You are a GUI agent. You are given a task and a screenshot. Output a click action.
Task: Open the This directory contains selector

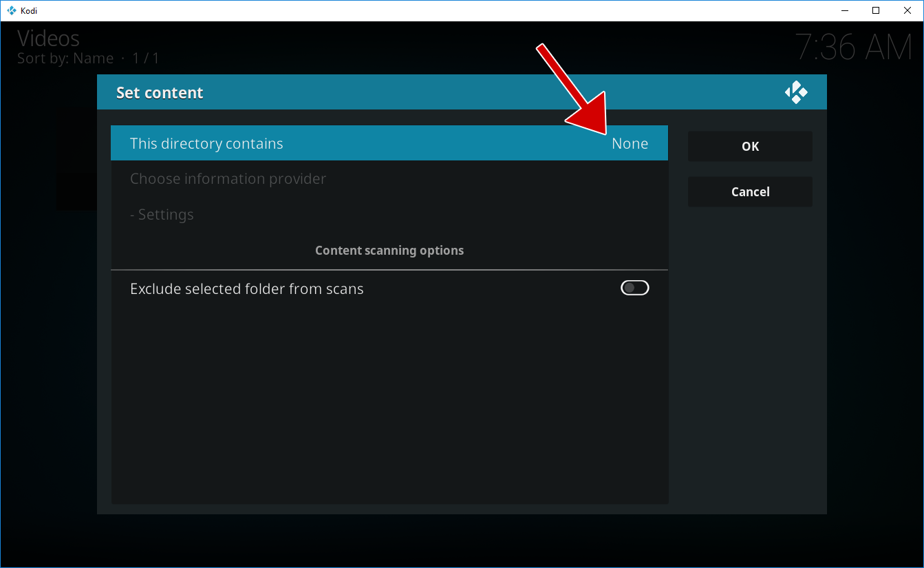pyautogui.click(x=389, y=143)
